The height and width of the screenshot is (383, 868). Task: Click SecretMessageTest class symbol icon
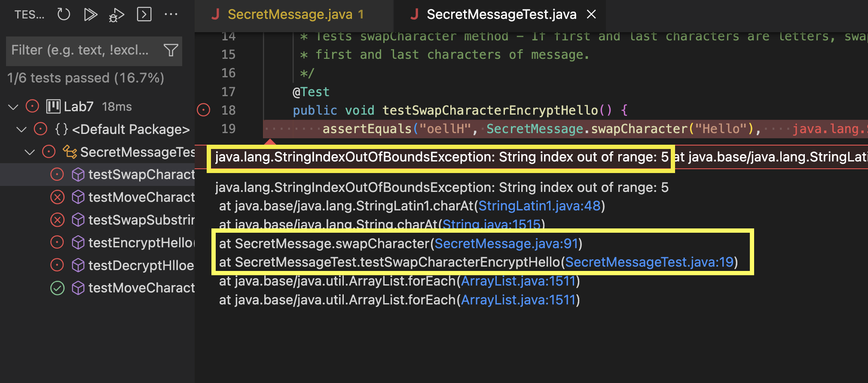[70, 152]
